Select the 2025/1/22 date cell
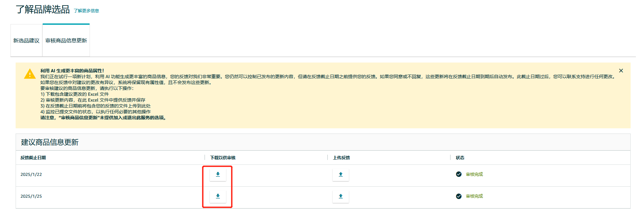The image size is (644, 213). pos(31,174)
